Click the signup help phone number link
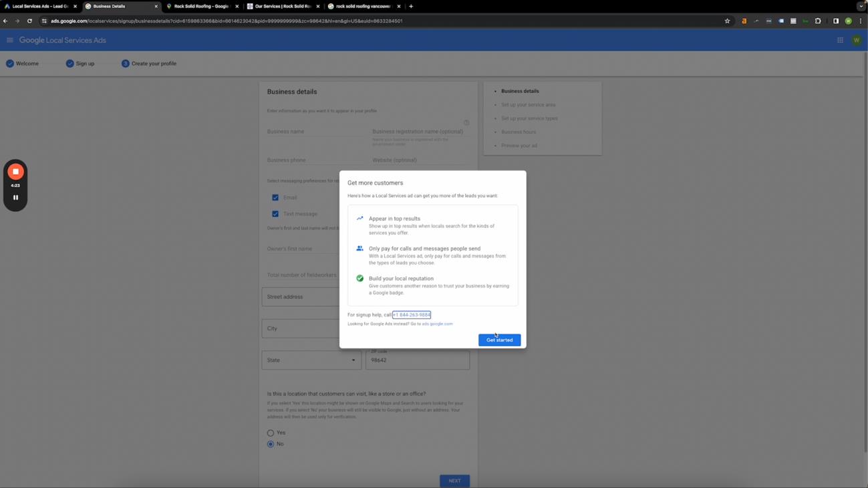Screen dimensions: 868x488 point(412,315)
